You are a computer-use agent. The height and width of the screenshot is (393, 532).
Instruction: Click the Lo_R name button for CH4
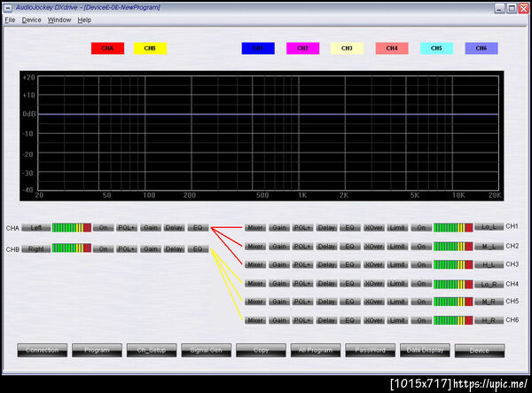[489, 284]
